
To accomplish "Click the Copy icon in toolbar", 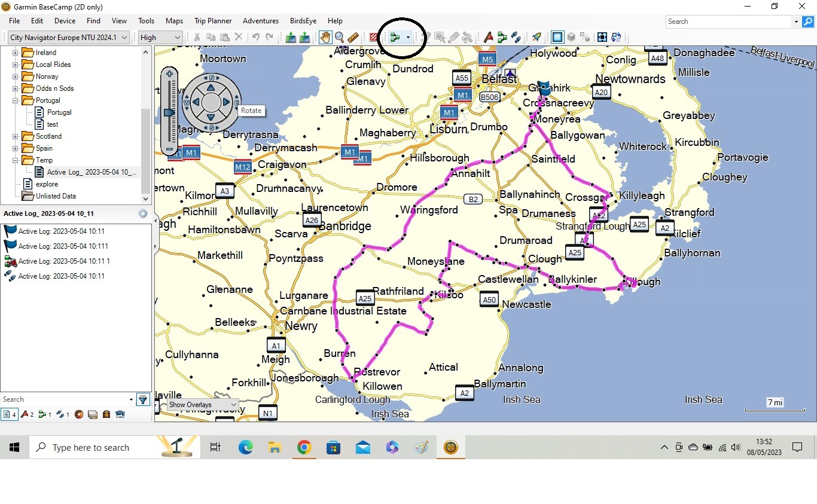I will (x=211, y=37).
